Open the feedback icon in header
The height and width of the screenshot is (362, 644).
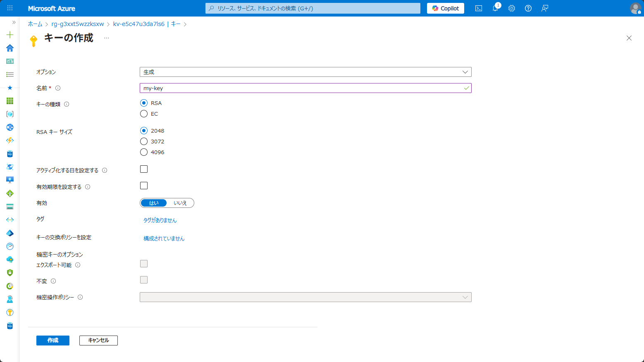tap(545, 8)
